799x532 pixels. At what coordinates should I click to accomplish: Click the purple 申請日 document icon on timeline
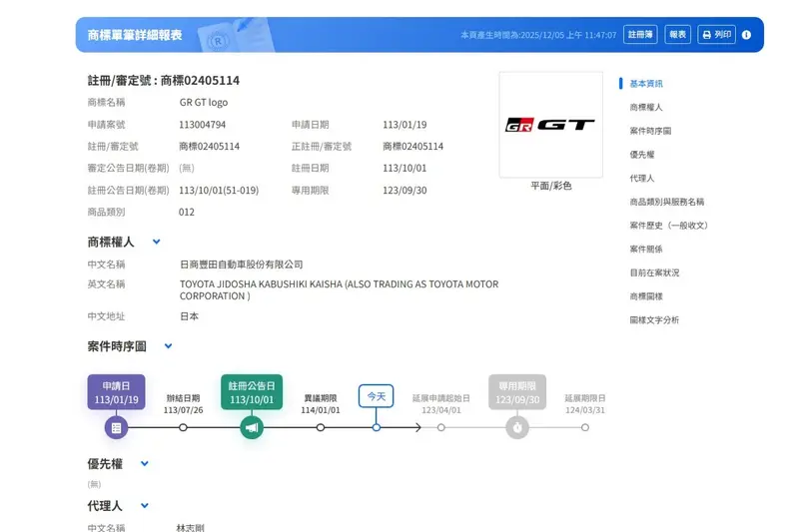point(116,427)
